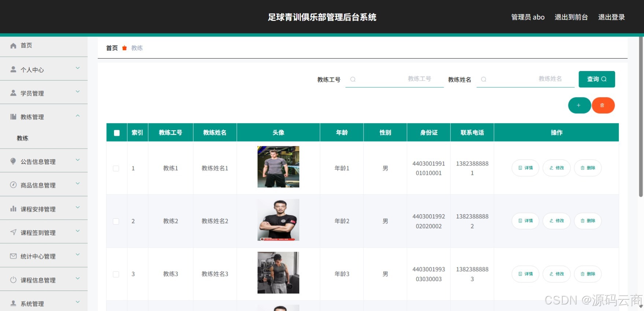Select the header checkbox for all rows
644x311 pixels.
(x=117, y=133)
